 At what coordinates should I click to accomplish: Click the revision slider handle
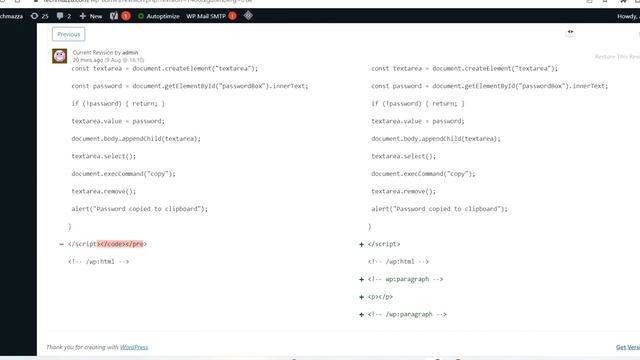(570, 32)
